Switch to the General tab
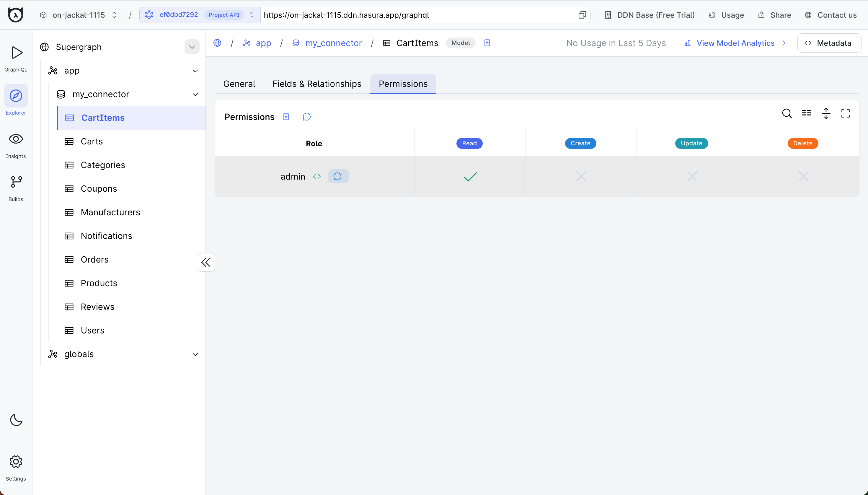The image size is (868, 495). tap(239, 84)
